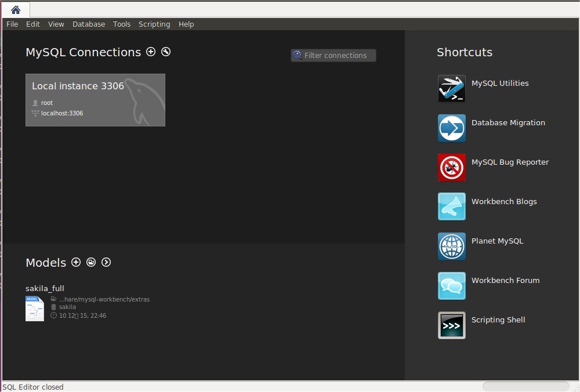Open the sakila_full model thumbnail
This screenshot has width=580, height=392.
34,308
